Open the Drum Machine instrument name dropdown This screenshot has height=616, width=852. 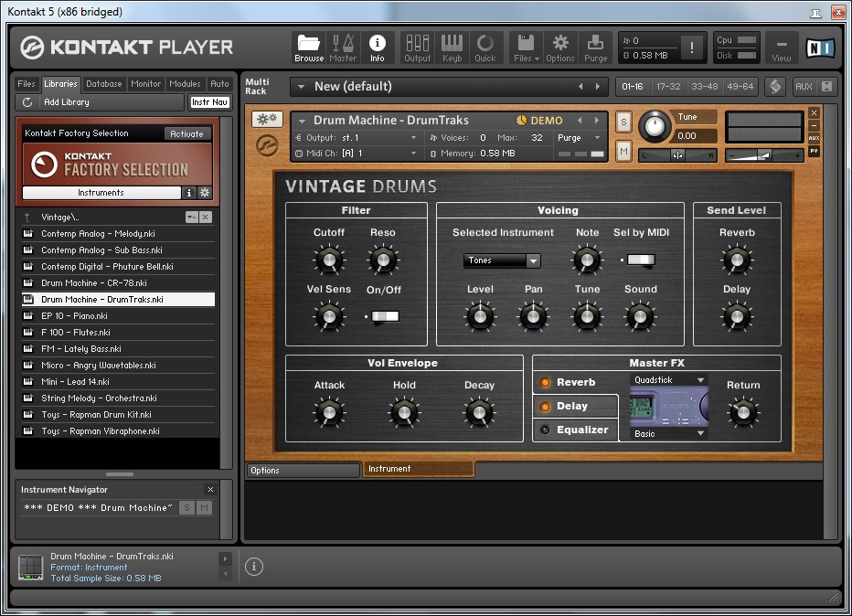click(302, 121)
